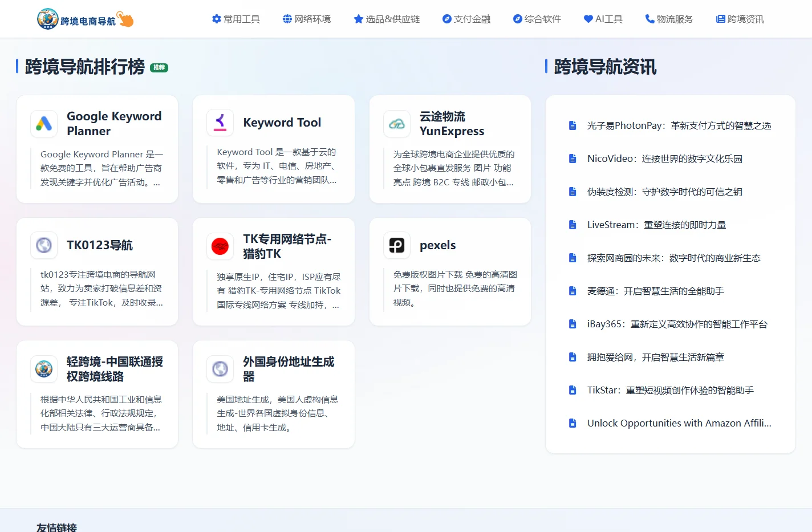812x532 pixels.
Task: Open the TK0123导航 title link
Action: point(100,245)
